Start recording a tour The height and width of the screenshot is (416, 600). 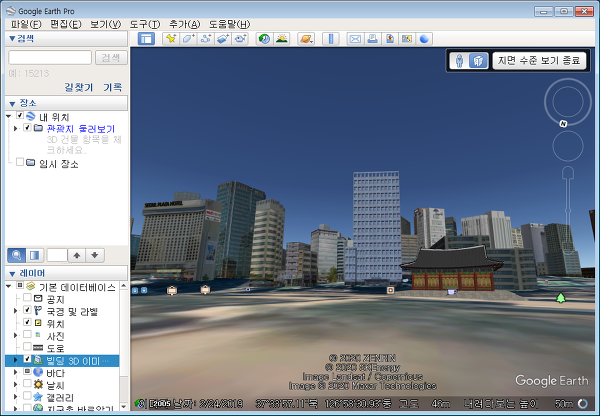pyautogui.click(x=240, y=39)
